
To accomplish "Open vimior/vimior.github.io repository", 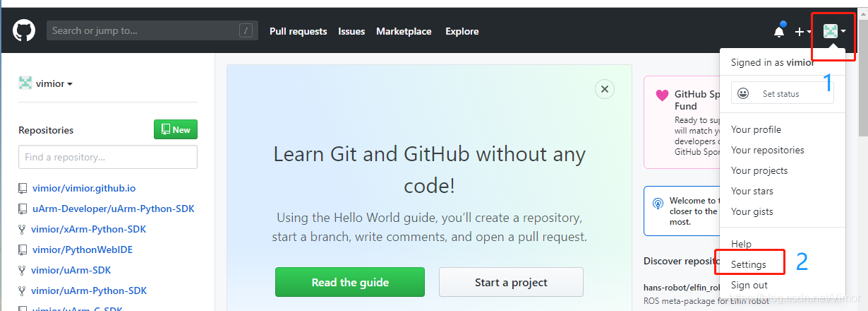I will point(84,188).
